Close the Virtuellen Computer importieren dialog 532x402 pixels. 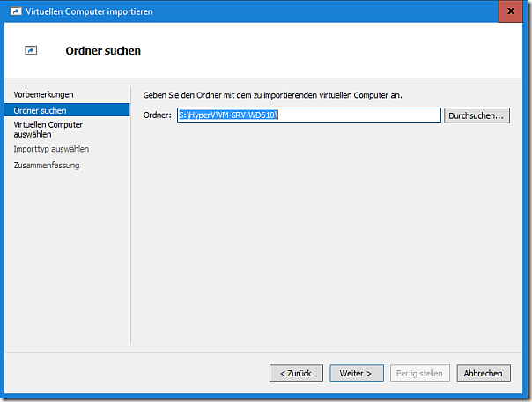click(509, 11)
